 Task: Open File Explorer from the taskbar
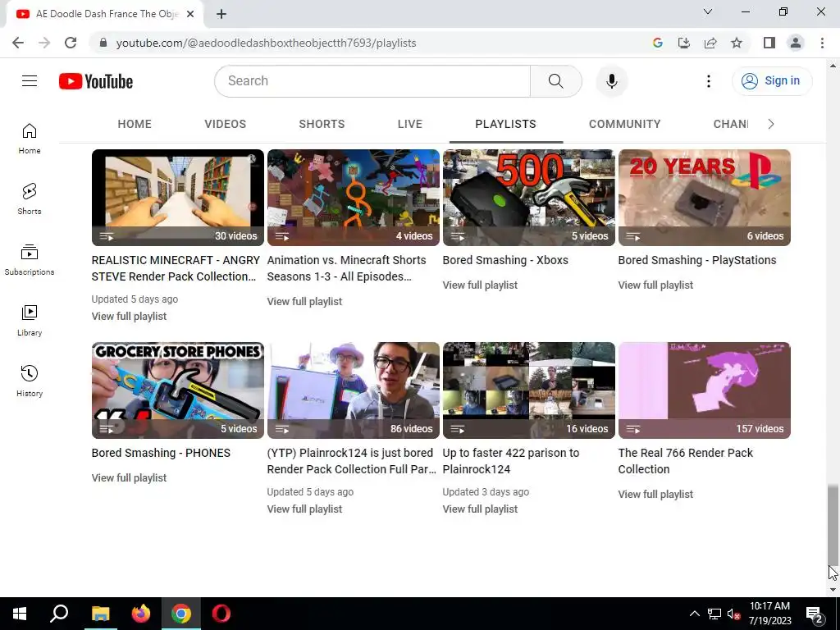pyautogui.click(x=100, y=614)
